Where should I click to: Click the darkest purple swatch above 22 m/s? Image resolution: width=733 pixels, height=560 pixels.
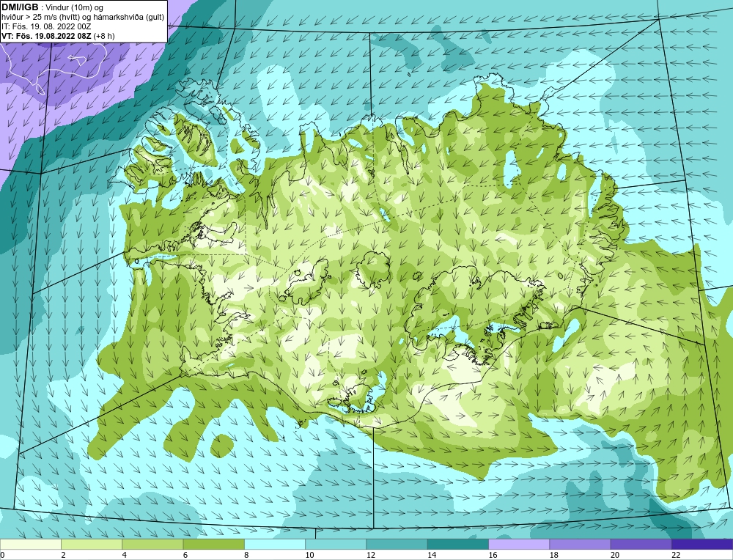click(701, 544)
